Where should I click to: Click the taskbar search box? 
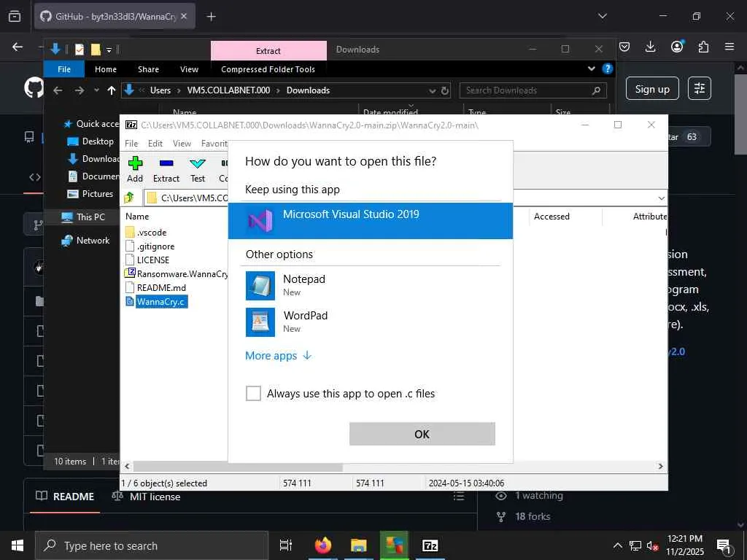point(152,545)
